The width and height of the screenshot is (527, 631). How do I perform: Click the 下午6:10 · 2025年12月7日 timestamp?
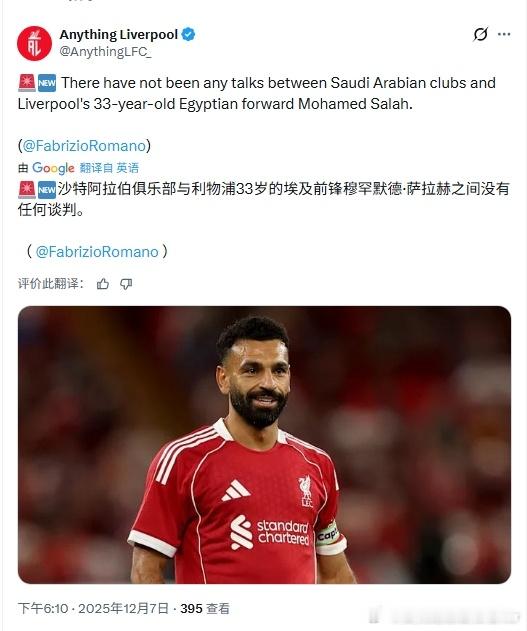tap(93, 608)
